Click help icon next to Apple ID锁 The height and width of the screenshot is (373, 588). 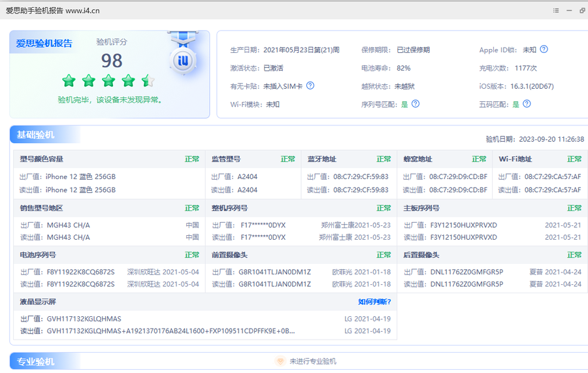point(544,50)
